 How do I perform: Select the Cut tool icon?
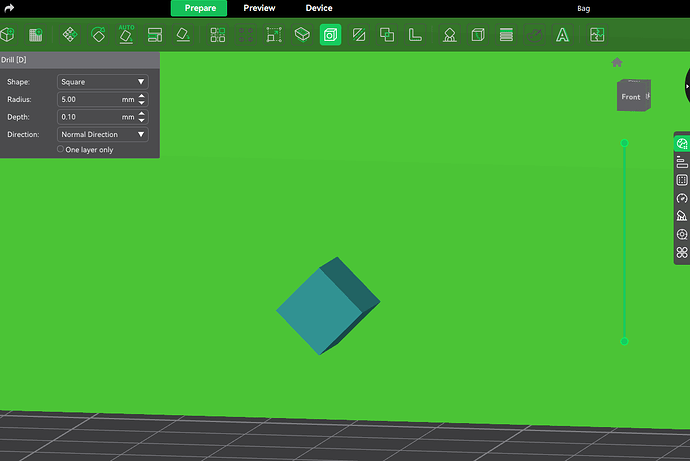pyautogui.click(x=359, y=35)
